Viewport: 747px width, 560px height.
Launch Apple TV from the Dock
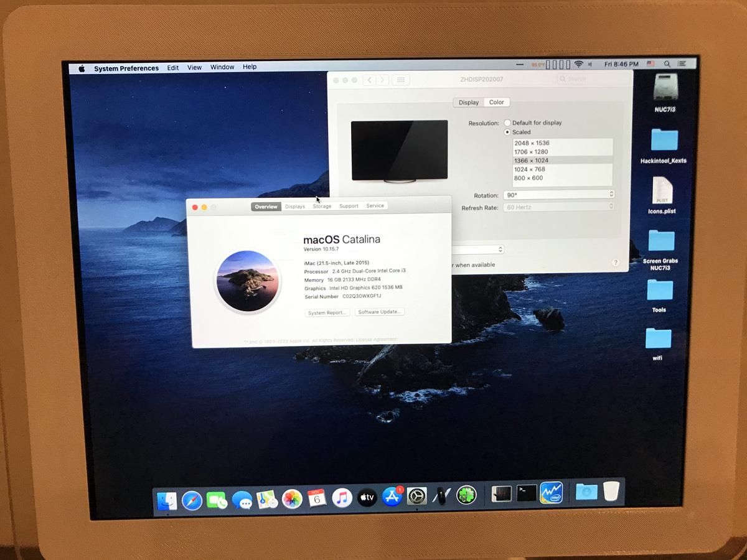(x=367, y=497)
